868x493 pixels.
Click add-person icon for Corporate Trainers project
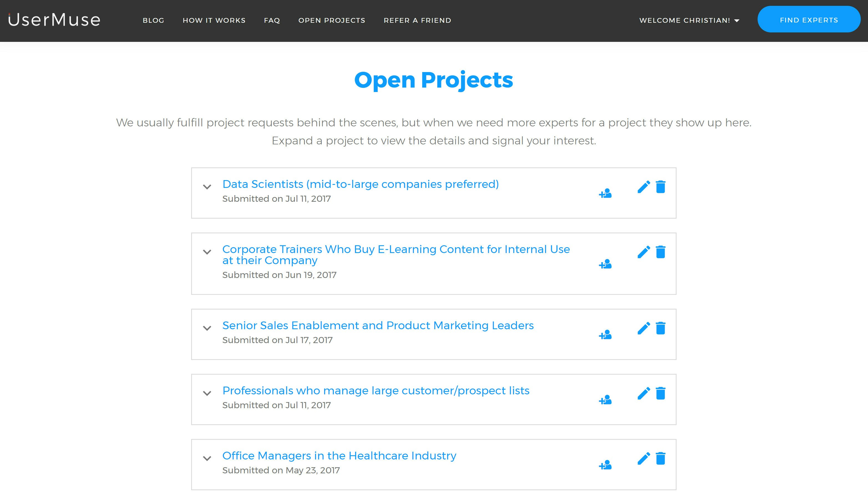click(x=605, y=264)
